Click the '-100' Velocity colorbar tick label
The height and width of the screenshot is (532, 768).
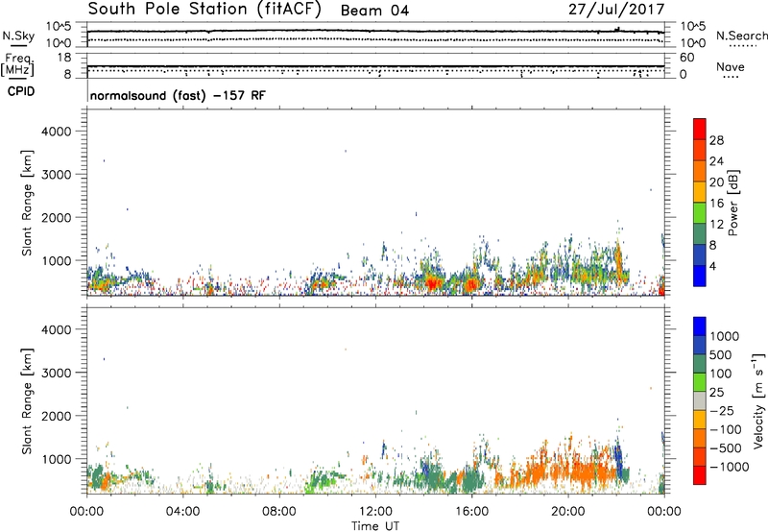point(726,429)
